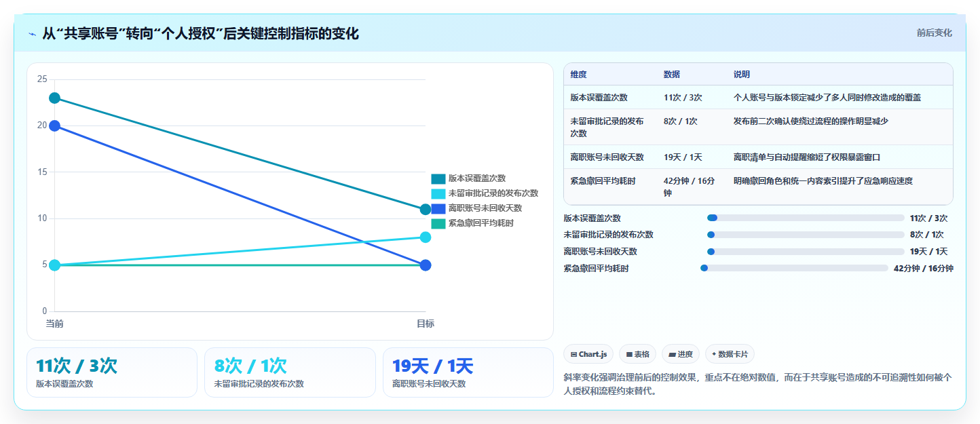Viewport: 980px width, 424px height.
Task: Click the 维度 column header
Action: (x=578, y=75)
